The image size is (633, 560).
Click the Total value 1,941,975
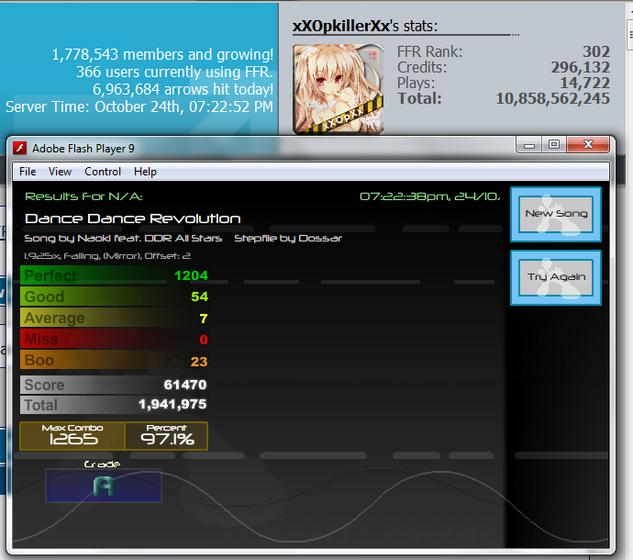point(172,404)
